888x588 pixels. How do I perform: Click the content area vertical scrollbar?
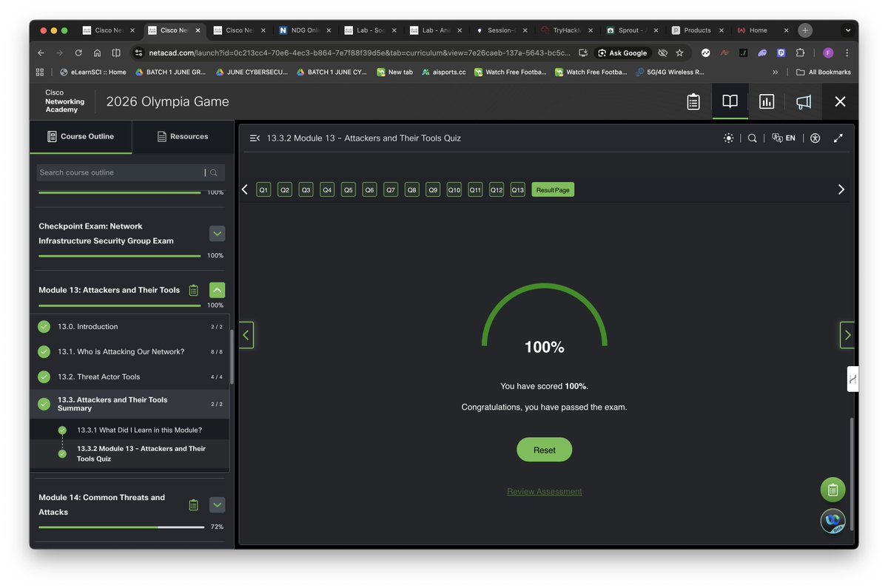click(x=851, y=473)
